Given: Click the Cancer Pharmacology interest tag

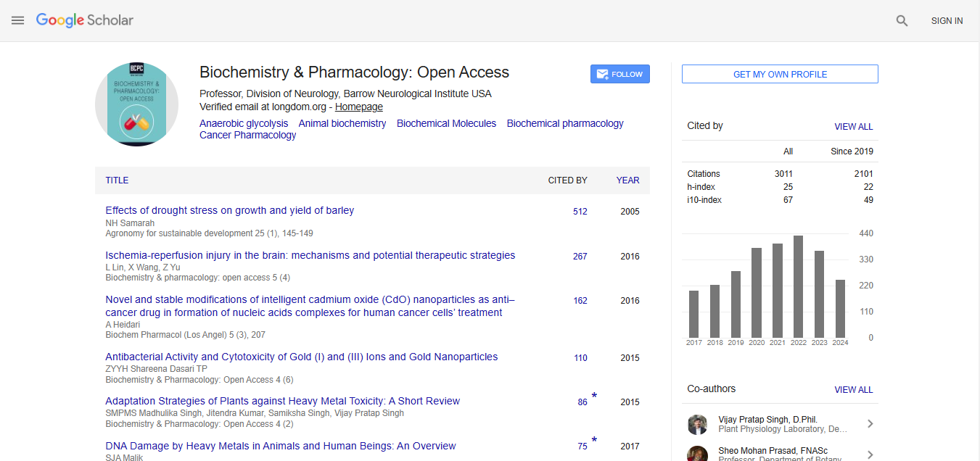Looking at the screenshot, I should (247, 135).
